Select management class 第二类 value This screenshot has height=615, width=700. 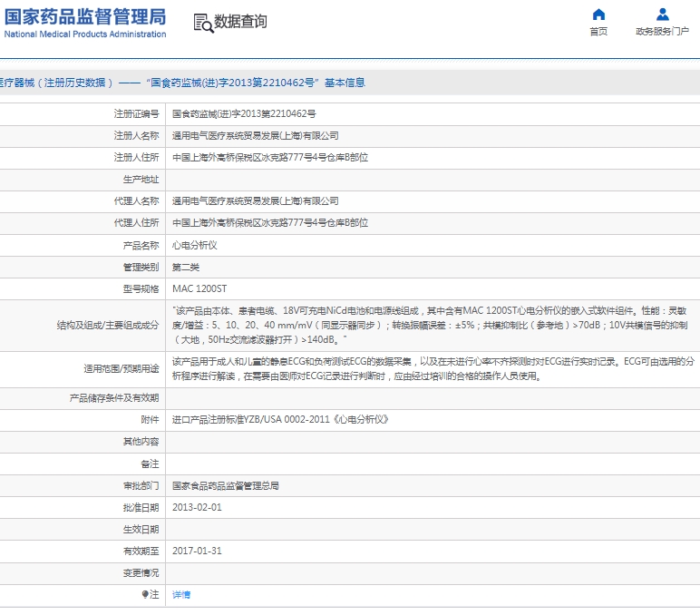point(186,267)
